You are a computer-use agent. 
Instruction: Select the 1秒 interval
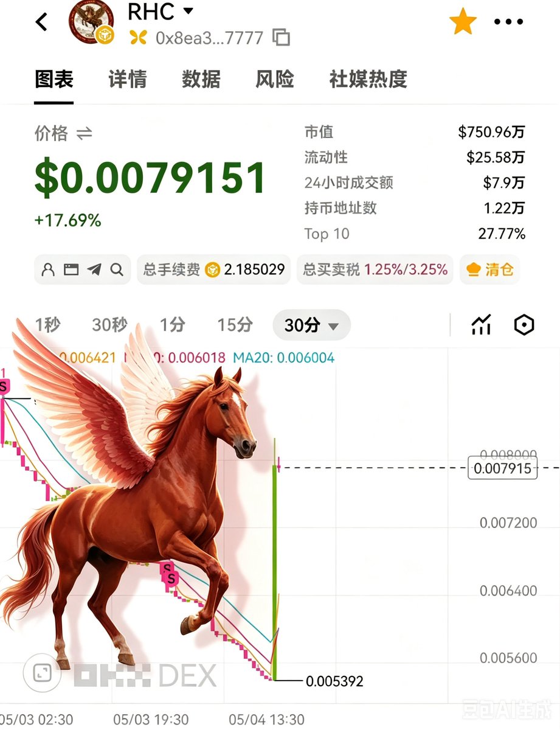pos(47,325)
